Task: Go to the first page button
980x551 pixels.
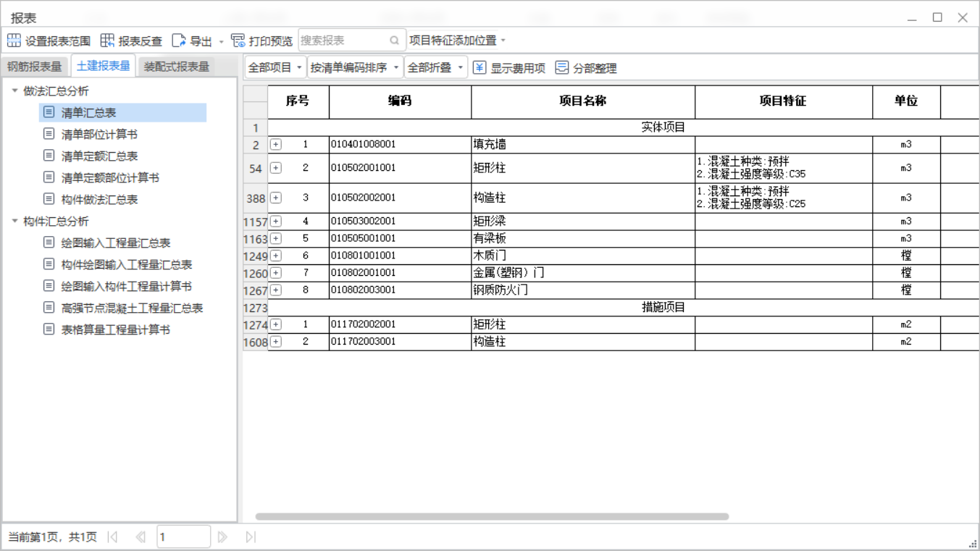Action: (x=112, y=537)
